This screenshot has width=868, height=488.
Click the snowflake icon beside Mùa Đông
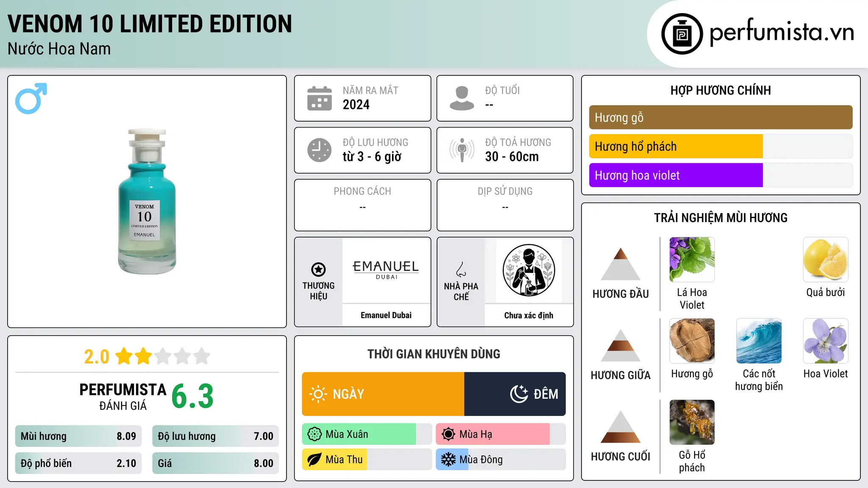pos(448,460)
